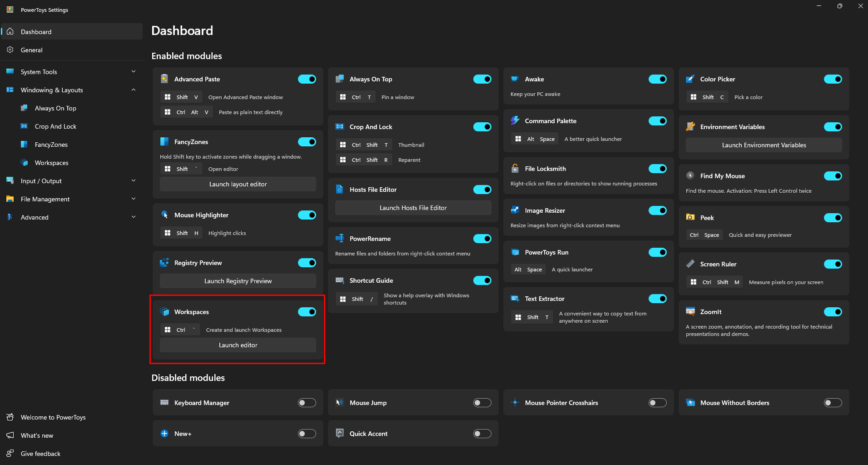
Task: Click the Awake coffee cup icon
Action: [x=515, y=79]
